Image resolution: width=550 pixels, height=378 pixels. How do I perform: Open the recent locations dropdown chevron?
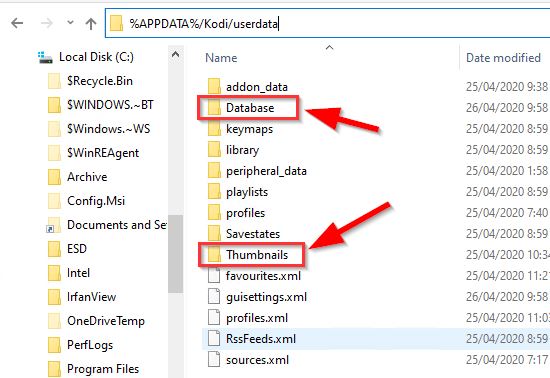tap(70, 23)
